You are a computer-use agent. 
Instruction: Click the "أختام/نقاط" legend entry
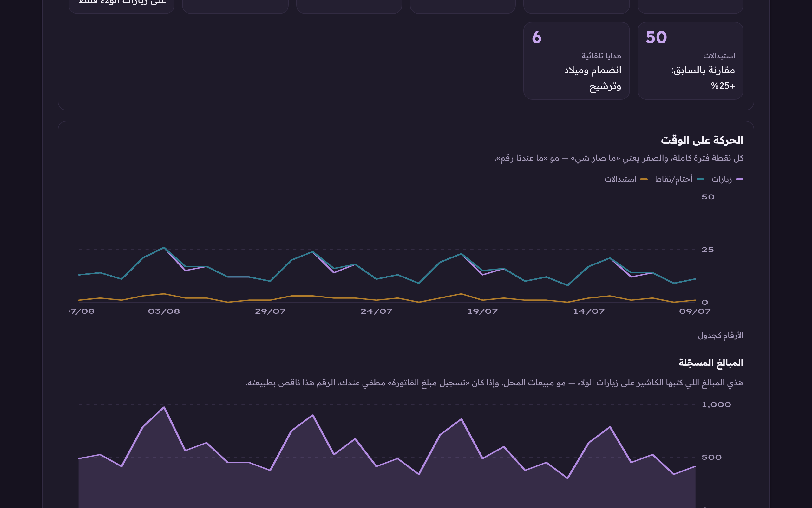[x=679, y=179]
